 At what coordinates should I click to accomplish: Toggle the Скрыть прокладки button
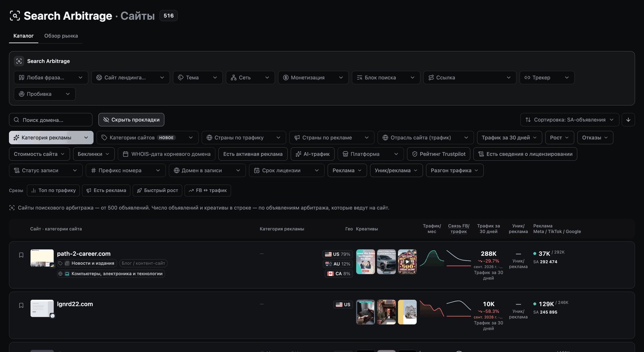(131, 120)
